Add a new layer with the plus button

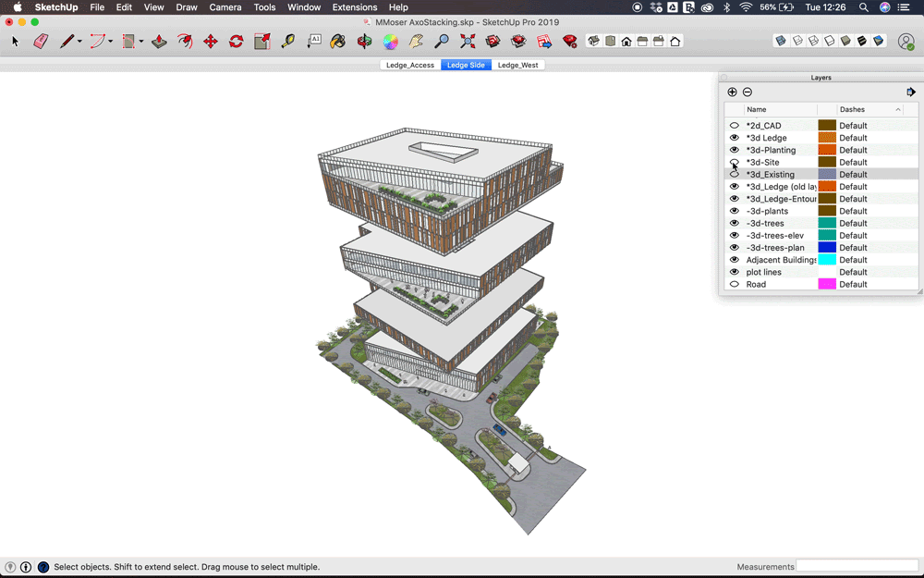click(x=732, y=92)
